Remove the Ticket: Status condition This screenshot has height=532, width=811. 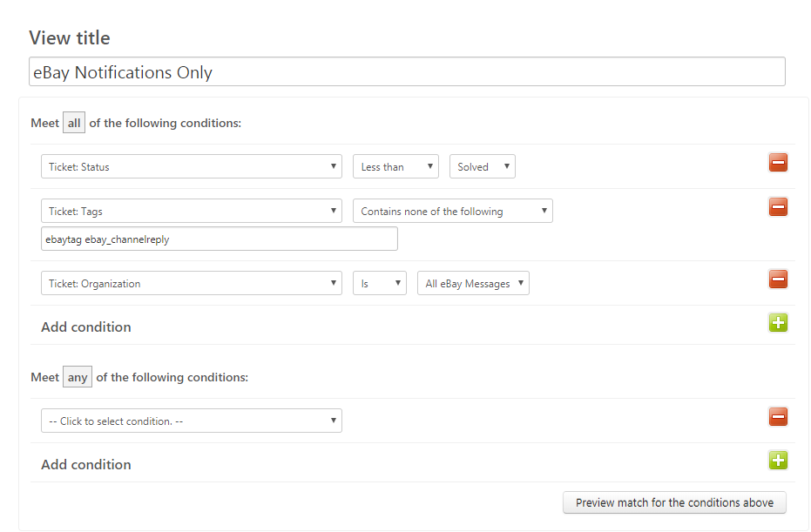[x=778, y=163]
